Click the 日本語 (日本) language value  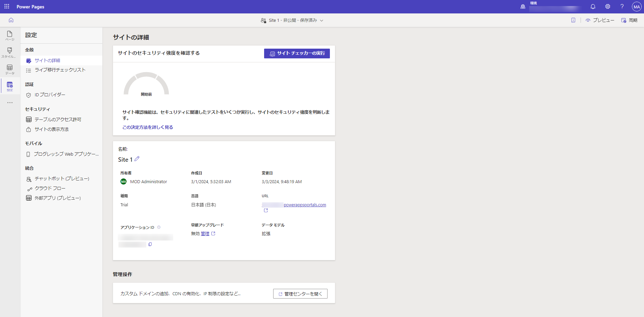203,205
